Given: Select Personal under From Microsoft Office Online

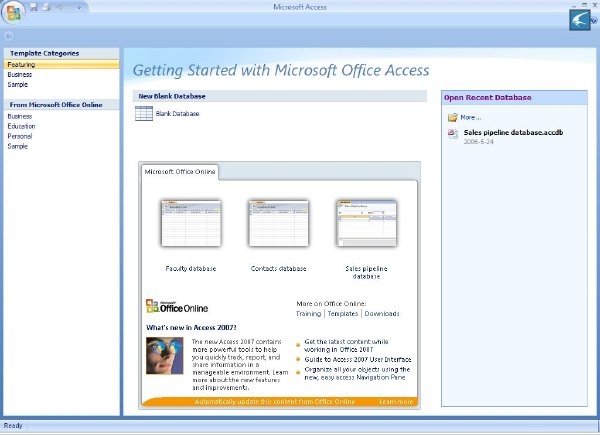Looking at the screenshot, I should [x=20, y=136].
